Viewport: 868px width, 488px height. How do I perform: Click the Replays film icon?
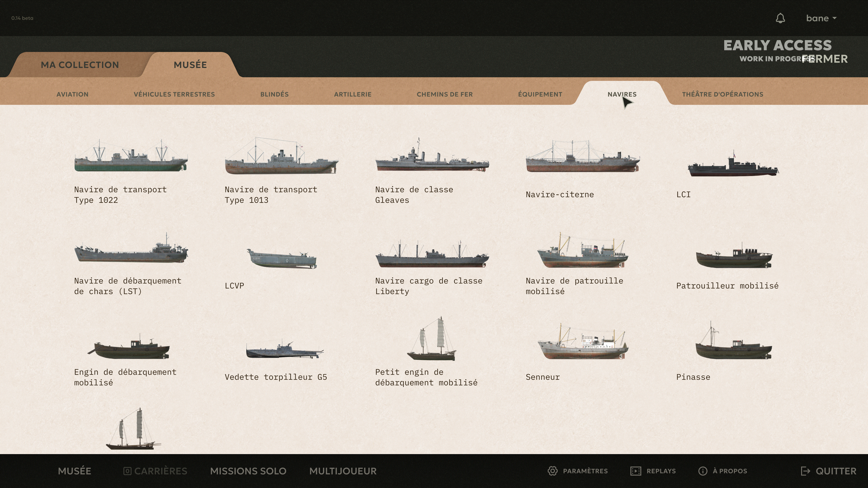[636, 471]
